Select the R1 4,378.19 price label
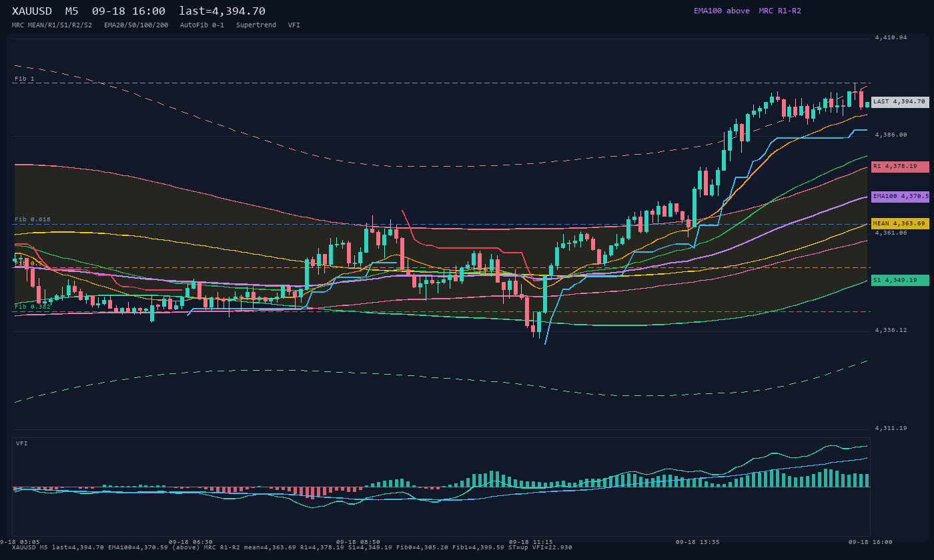The width and height of the screenshot is (934, 560). (x=900, y=167)
